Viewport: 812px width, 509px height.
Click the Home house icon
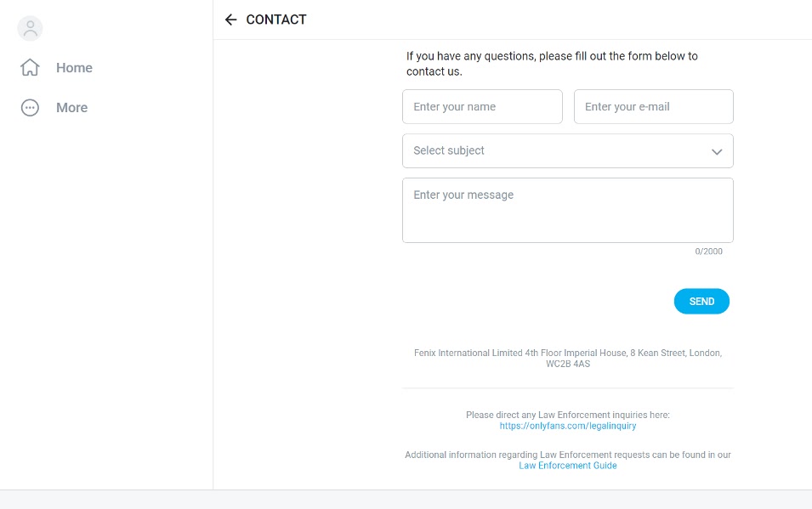[x=30, y=67]
